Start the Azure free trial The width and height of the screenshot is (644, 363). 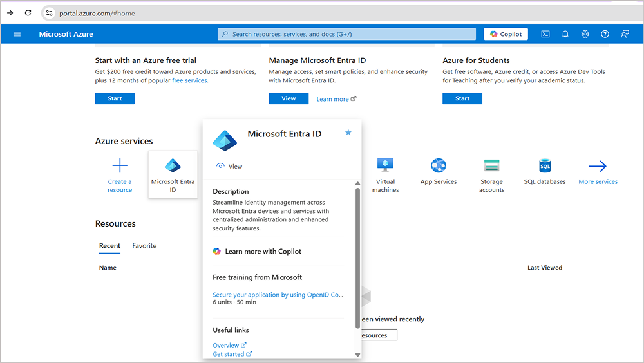pyautogui.click(x=115, y=98)
